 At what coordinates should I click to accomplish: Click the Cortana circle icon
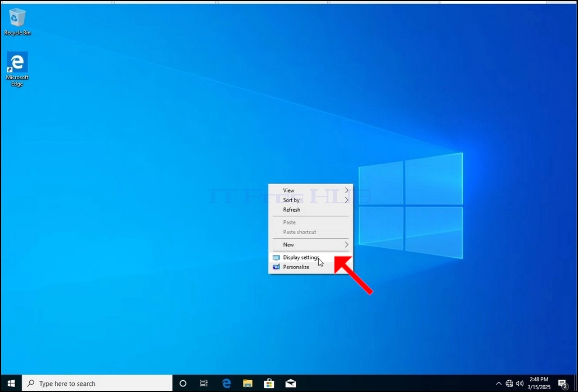(183, 384)
